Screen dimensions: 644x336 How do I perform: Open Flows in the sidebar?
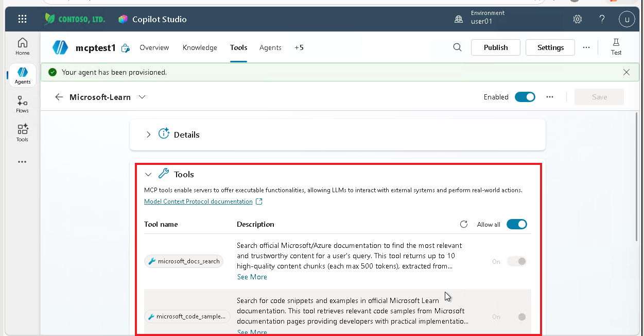(22, 104)
